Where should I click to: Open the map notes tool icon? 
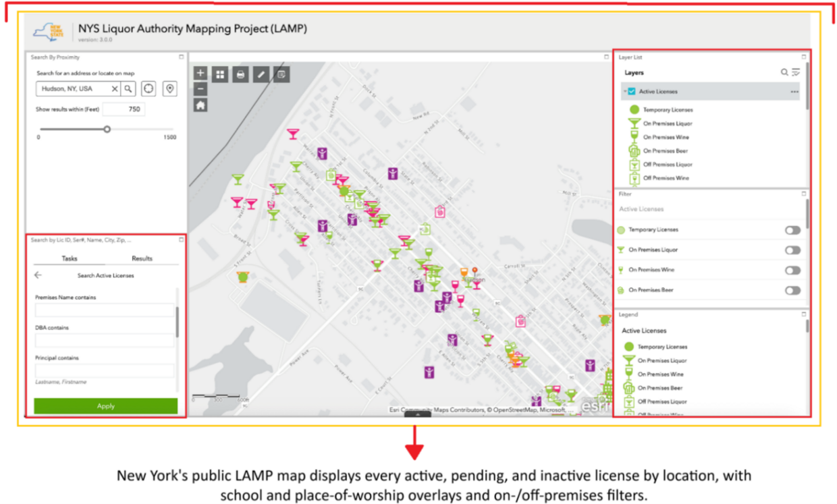281,75
